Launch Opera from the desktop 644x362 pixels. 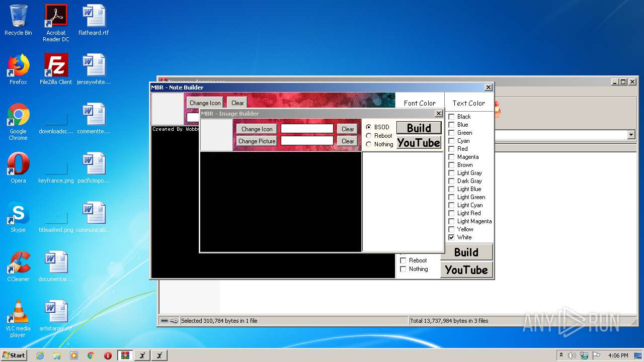coord(18,168)
